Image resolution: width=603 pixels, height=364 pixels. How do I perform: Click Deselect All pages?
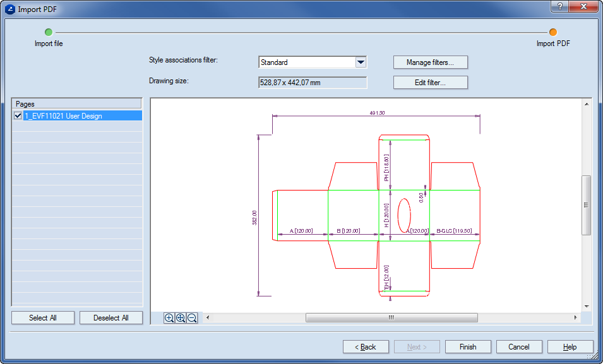[111, 318]
